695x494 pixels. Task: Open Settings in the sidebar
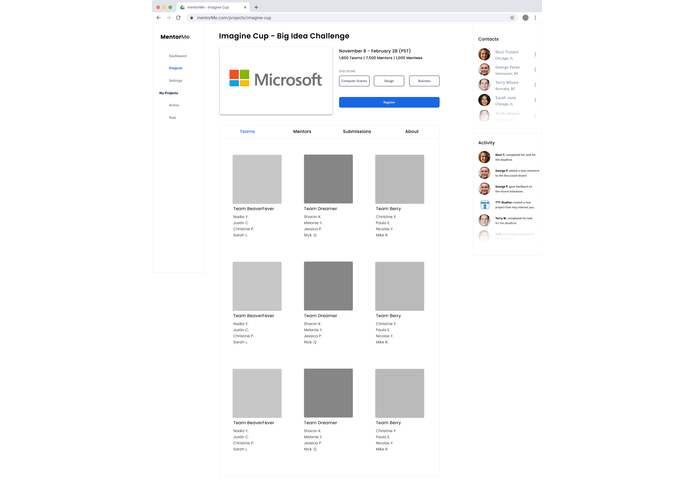point(176,81)
